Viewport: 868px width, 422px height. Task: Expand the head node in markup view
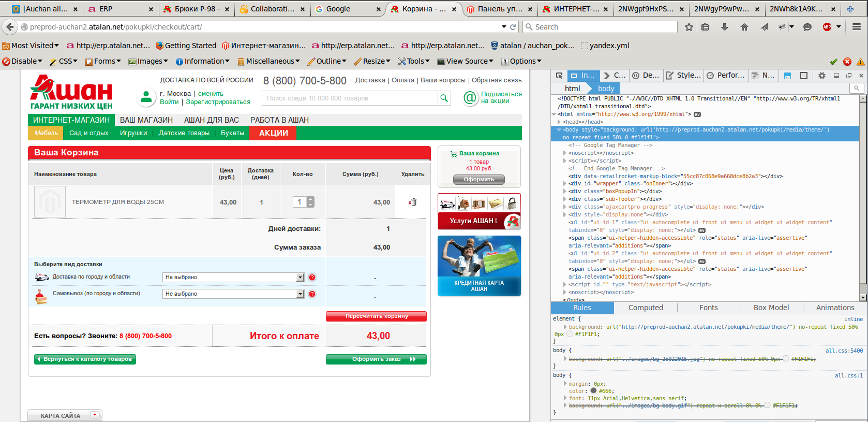tap(560, 122)
